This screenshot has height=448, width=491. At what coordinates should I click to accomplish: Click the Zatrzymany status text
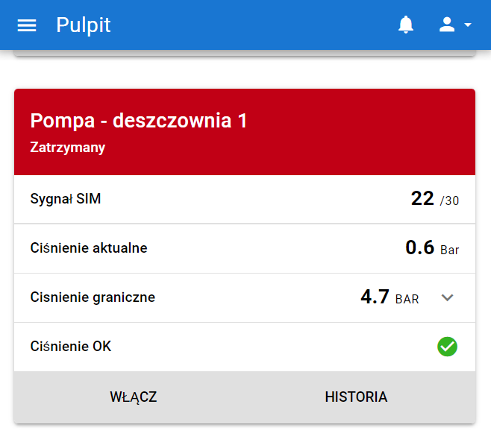68,148
